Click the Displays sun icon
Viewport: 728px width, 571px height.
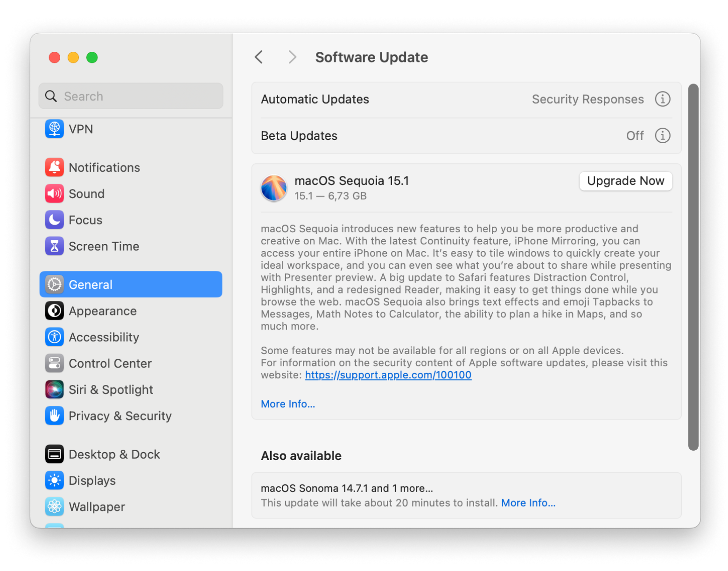click(55, 480)
